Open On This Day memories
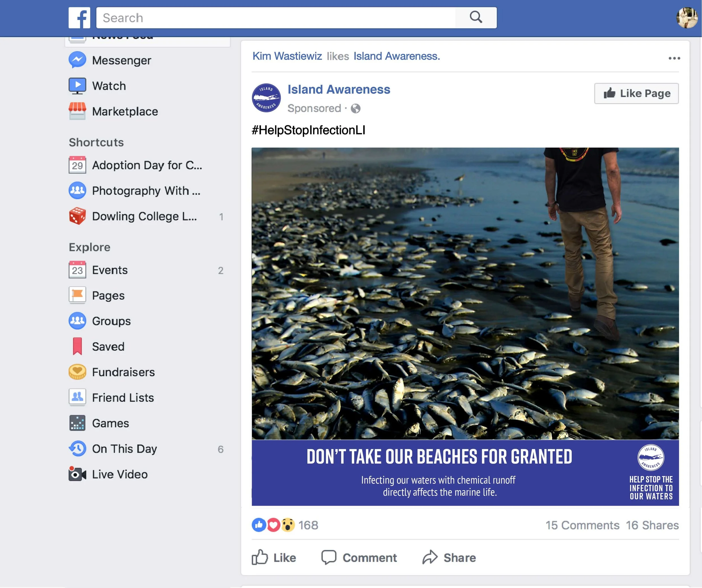This screenshot has height=588, width=702. click(x=124, y=449)
